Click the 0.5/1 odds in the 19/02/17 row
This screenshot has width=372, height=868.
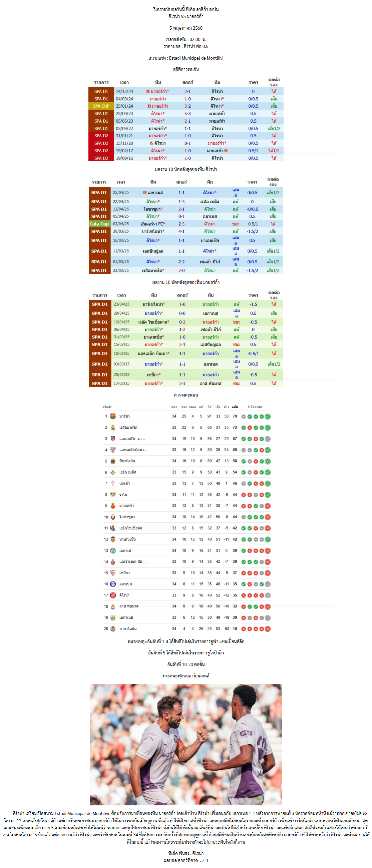pos(253,151)
